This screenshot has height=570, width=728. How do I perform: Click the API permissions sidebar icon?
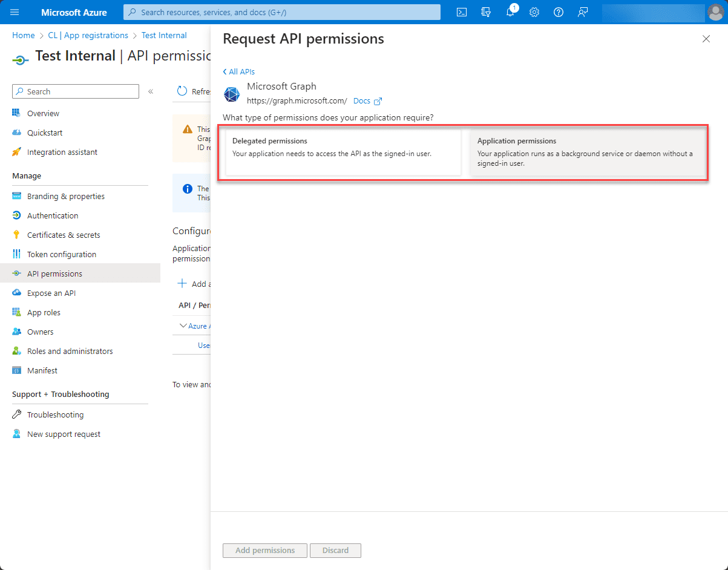(16, 274)
